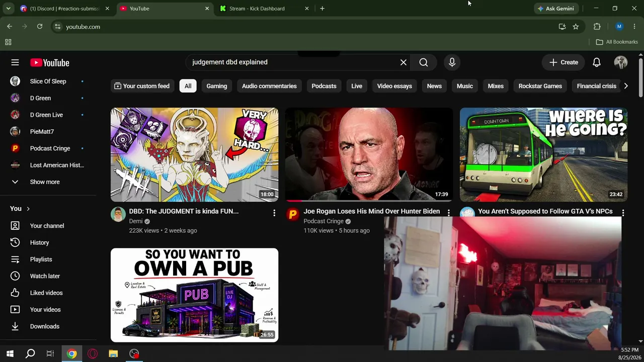Open the Demi channel avatar
This screenshot has height=362, width=644.
[118, 214]
